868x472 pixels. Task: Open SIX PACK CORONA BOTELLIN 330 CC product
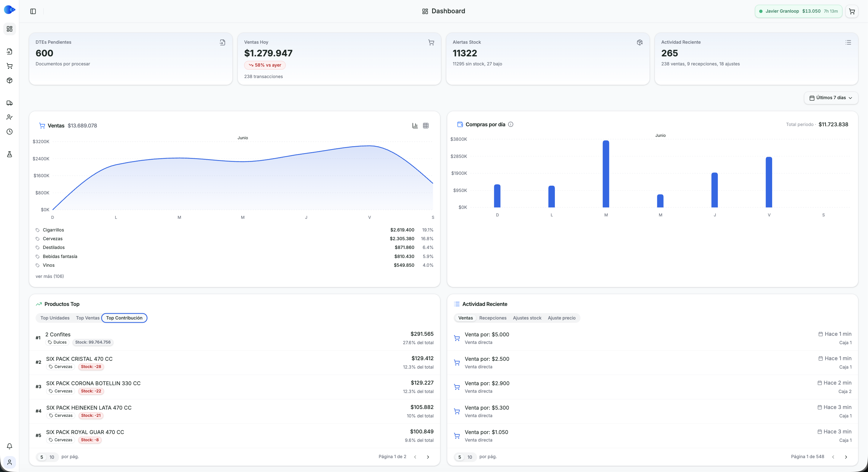[x=234, y=387]
